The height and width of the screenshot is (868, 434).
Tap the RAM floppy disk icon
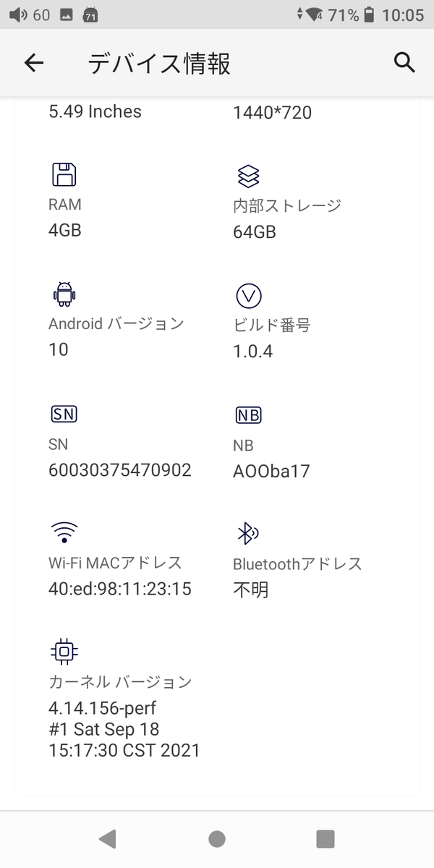tap(64, 174)
